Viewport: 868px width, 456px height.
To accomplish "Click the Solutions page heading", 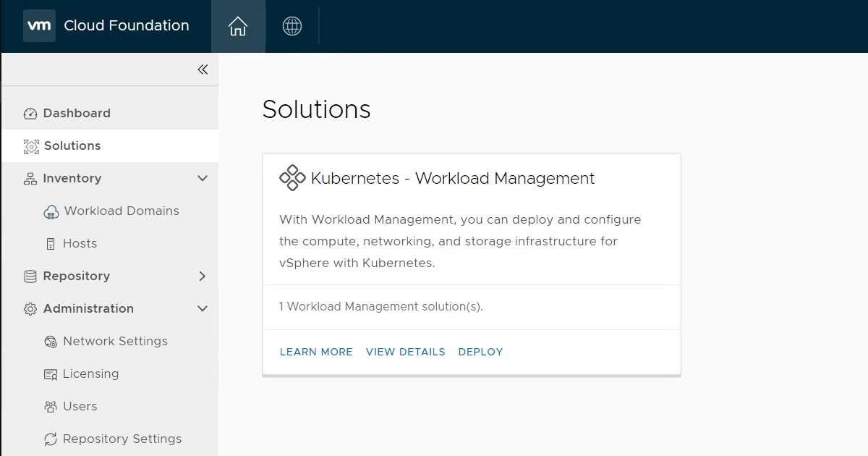I will (x=316, y=109).
